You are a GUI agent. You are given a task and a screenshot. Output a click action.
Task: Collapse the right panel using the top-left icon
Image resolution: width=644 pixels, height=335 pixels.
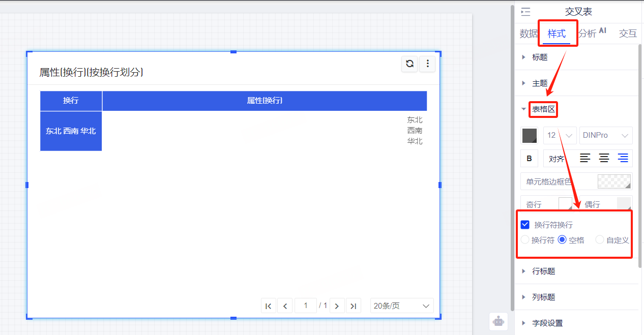(x=525, y=12)
